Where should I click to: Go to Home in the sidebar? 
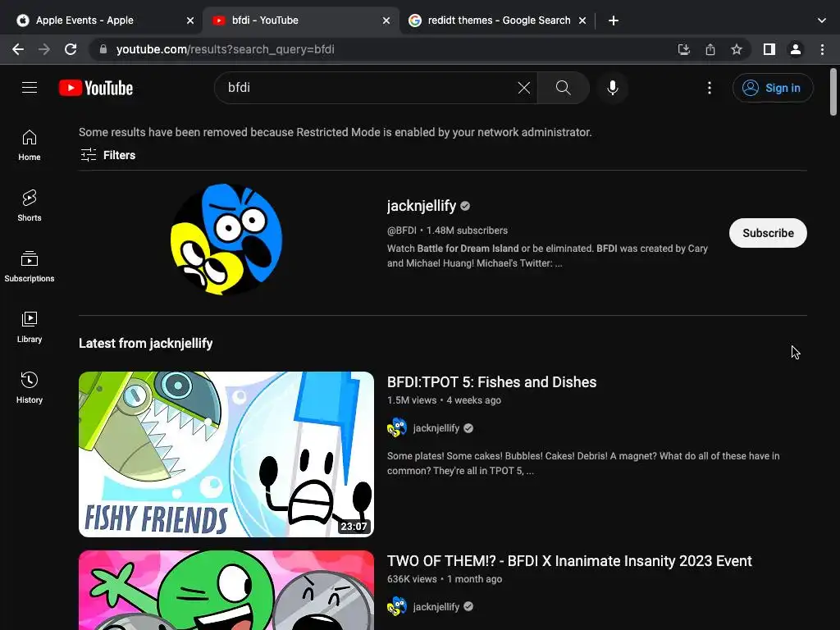point(30,145)
